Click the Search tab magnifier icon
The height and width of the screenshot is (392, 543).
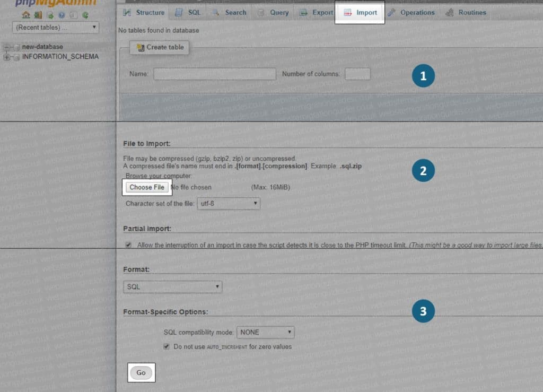(216, 13)
